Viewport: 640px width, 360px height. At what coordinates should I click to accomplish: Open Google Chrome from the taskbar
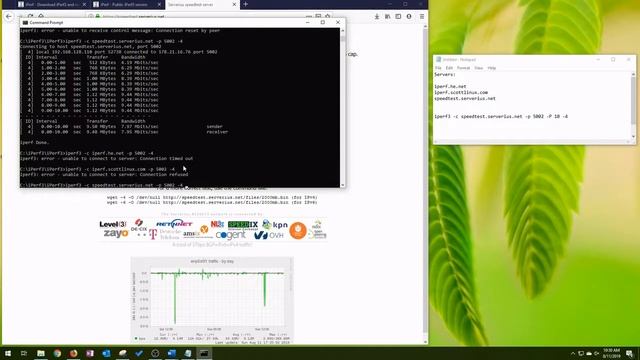point(57,353)
